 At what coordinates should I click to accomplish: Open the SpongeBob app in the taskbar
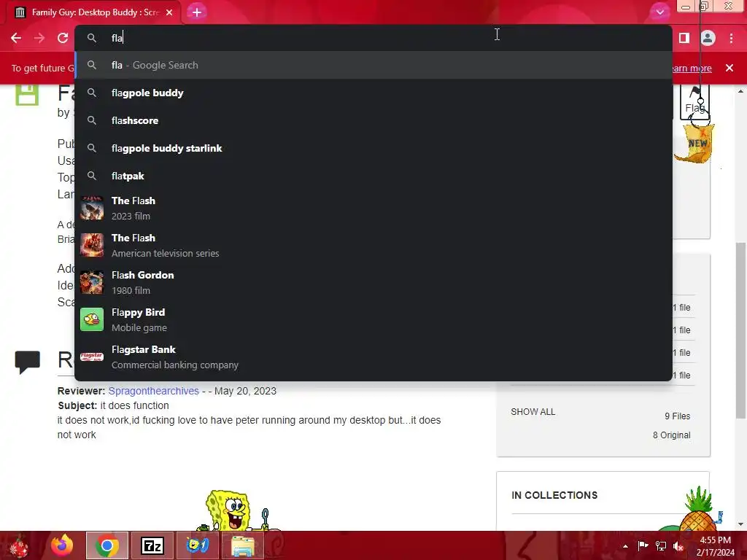198,545
